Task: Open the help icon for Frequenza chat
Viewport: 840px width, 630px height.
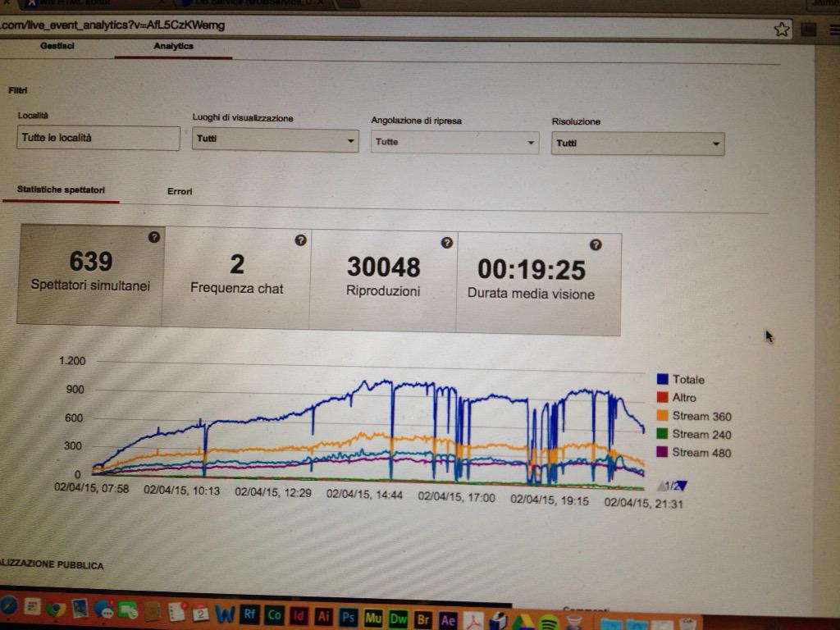Action: (300, 240)
